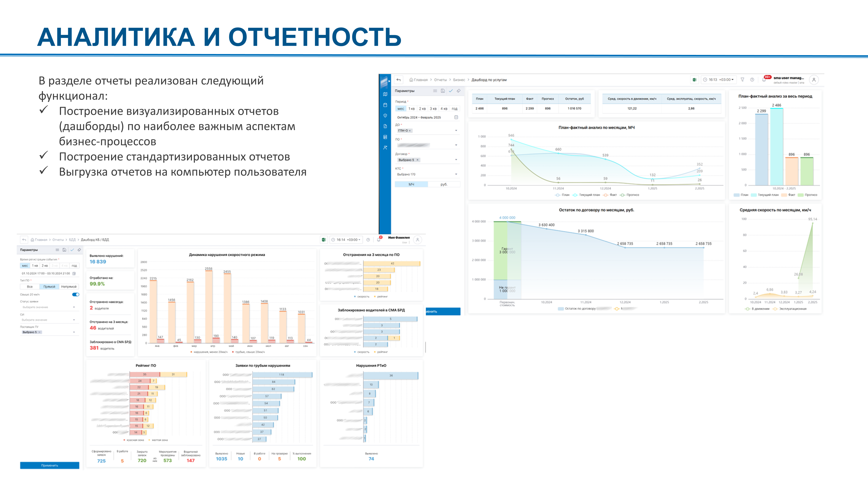Image resolution: width=868 pixels, height=488 pixels.
Task: Select the 2 кв period tab in services dashboard
Action: coord(422,109)
